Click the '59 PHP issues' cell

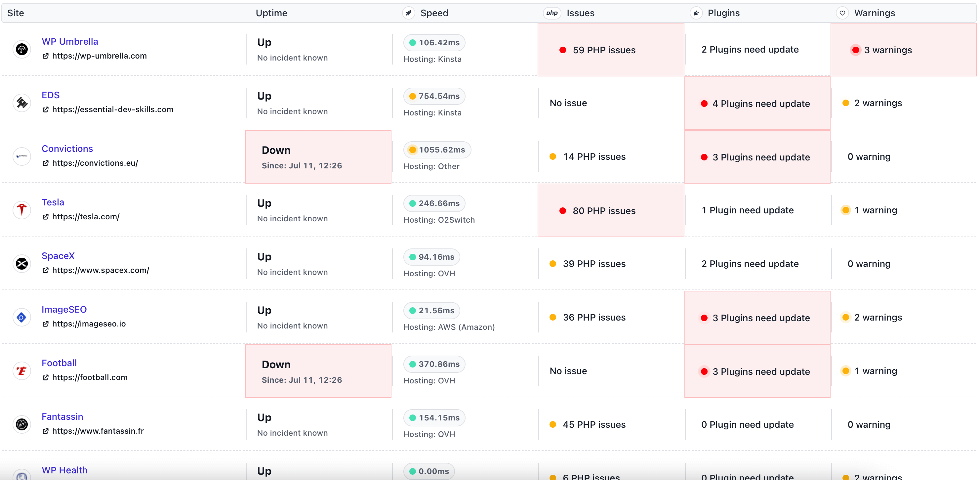[611, 50]
